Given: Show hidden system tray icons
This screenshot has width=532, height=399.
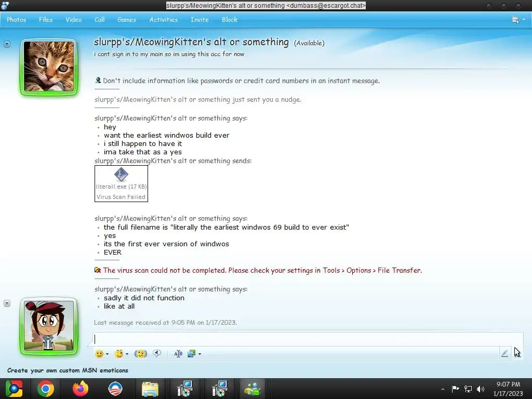Looking at the screenshot, I should 443,389.
